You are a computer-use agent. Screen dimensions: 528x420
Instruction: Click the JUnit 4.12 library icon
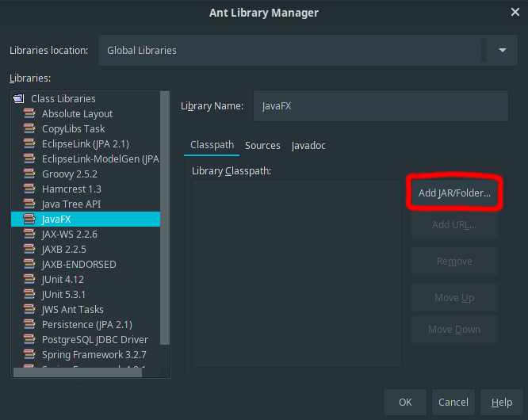click(x=30, y=280)
